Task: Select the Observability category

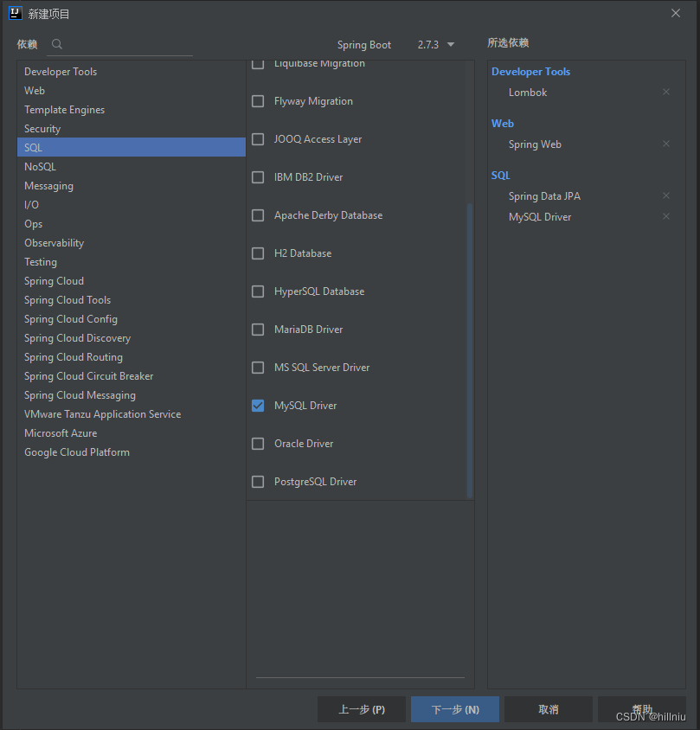Action: pyautogui.click(x=132, y=243)
